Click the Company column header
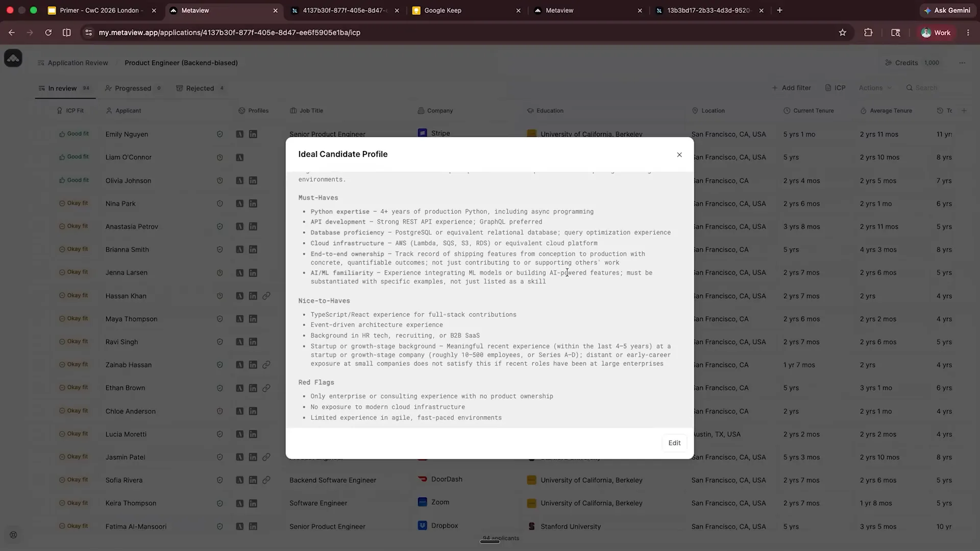 [x=435, y=111]
